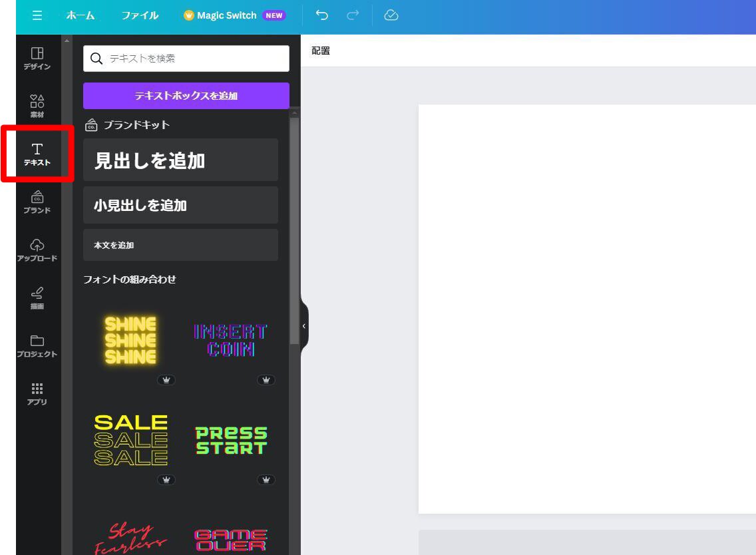This screenshot has width=756, height=555.
Task: Click crown badge under INSERT COIN
Action: [x=266, y=380]
